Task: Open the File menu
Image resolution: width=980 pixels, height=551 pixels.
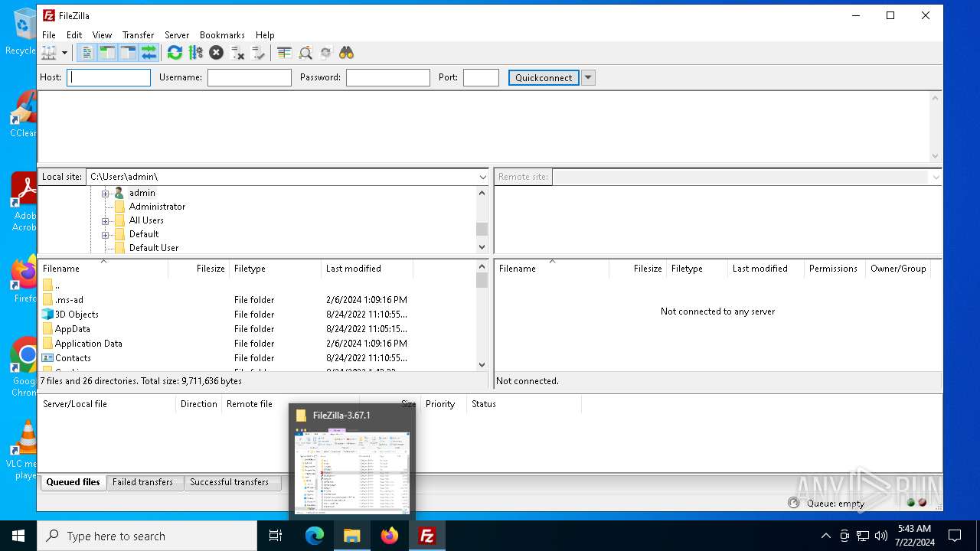Action: (x=48, y=35)
